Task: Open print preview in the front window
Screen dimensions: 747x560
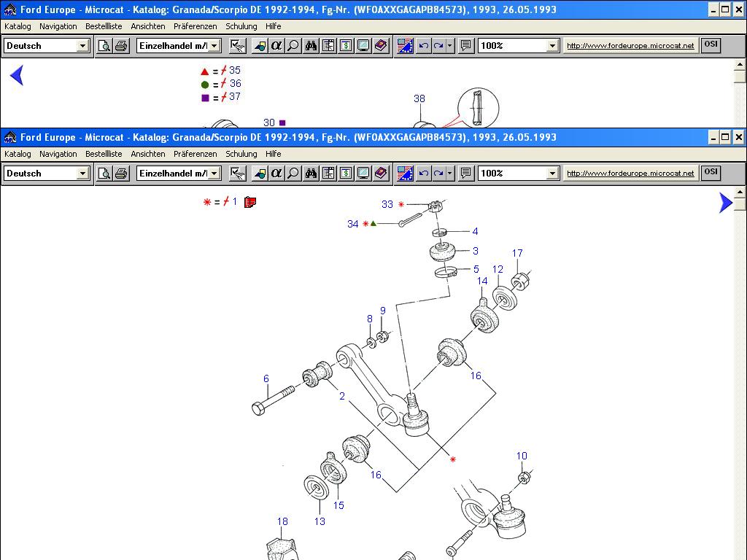Action: click(104, 174)
